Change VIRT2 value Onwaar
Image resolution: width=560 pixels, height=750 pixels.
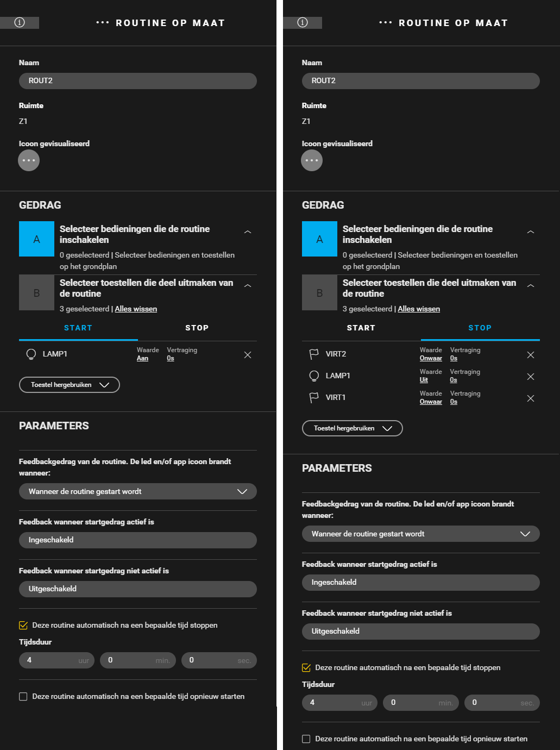(431, 358)
